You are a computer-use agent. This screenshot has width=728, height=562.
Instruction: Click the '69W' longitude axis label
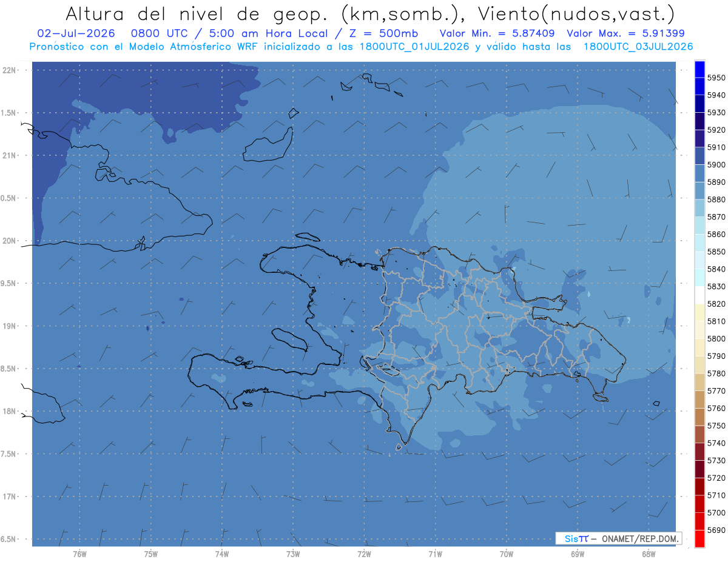coord(578,554)
